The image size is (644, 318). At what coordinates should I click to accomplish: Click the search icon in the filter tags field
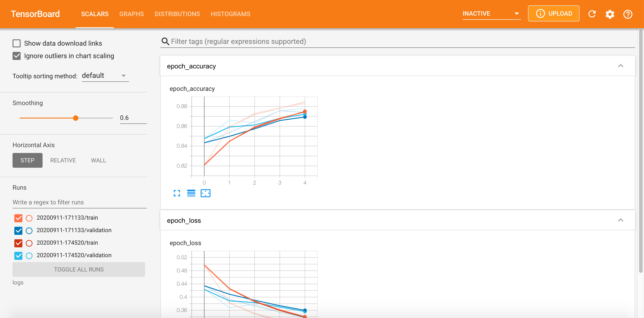[x=165, y=41]
